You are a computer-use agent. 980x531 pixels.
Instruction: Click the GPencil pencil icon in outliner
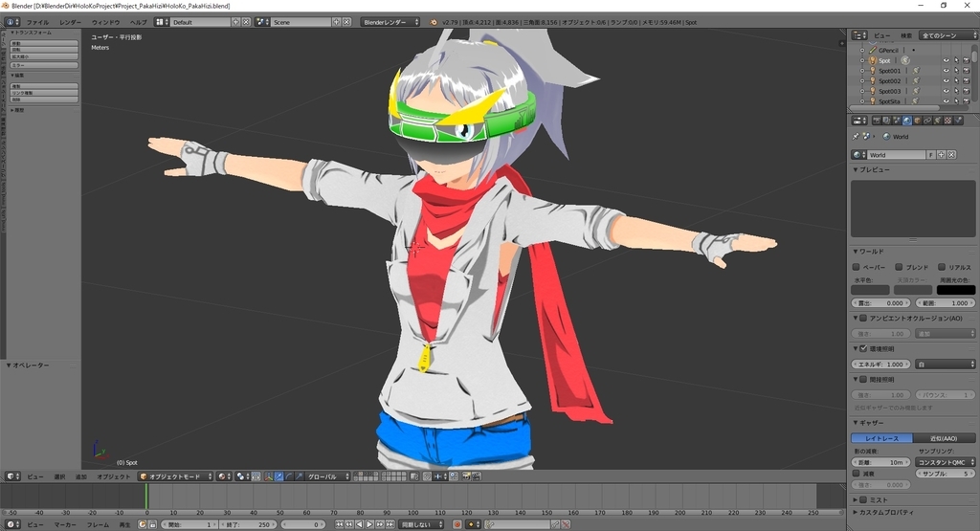pos(873,50)
